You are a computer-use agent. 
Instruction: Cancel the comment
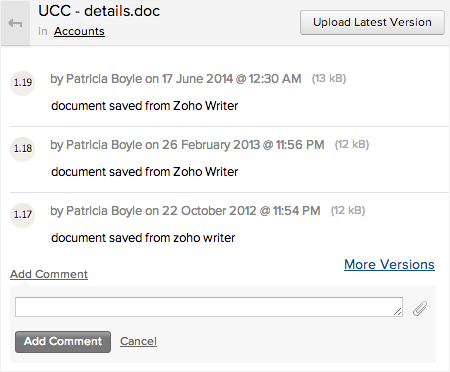click(x=138, y=341)
